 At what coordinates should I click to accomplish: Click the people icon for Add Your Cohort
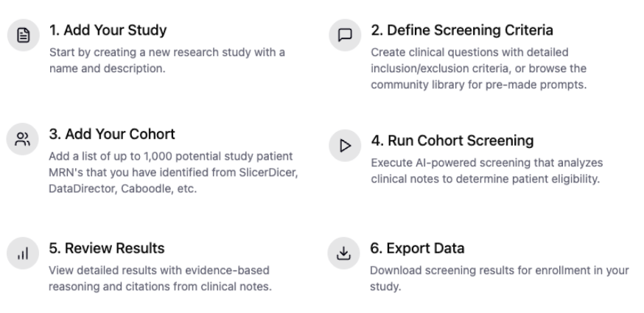23,139
